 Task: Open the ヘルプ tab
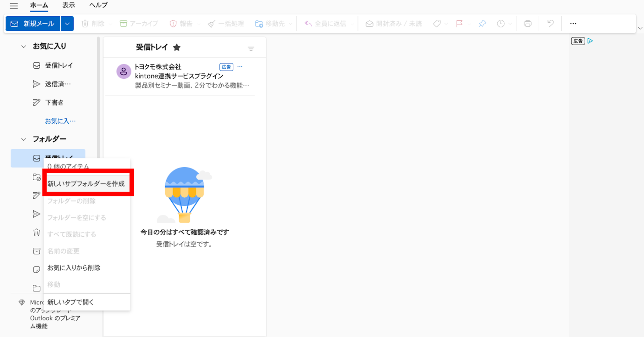click(98, 5)
